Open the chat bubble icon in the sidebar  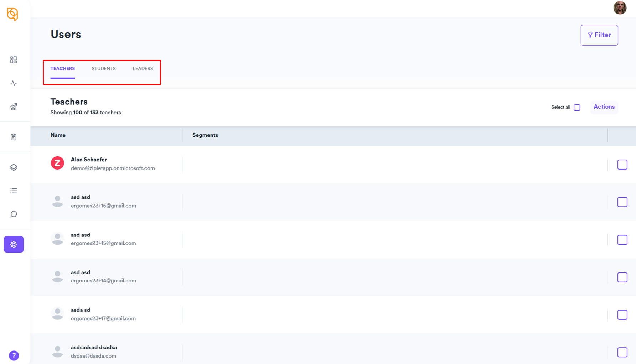tap(14, 214)
